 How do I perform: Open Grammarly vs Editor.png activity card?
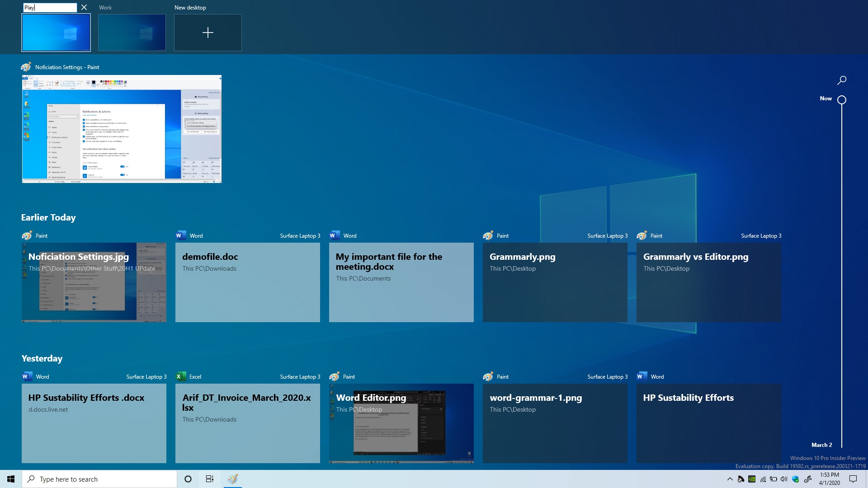(709, 282)
